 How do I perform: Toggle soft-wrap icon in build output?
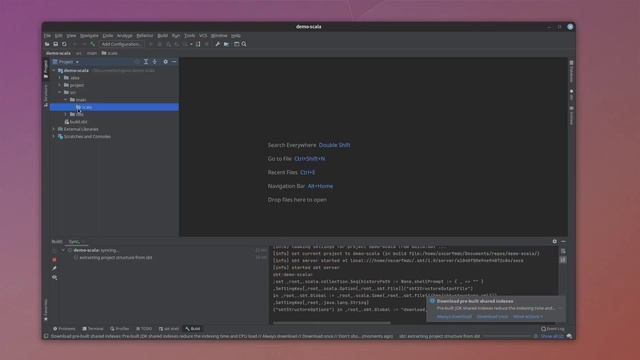coord(563,251)
